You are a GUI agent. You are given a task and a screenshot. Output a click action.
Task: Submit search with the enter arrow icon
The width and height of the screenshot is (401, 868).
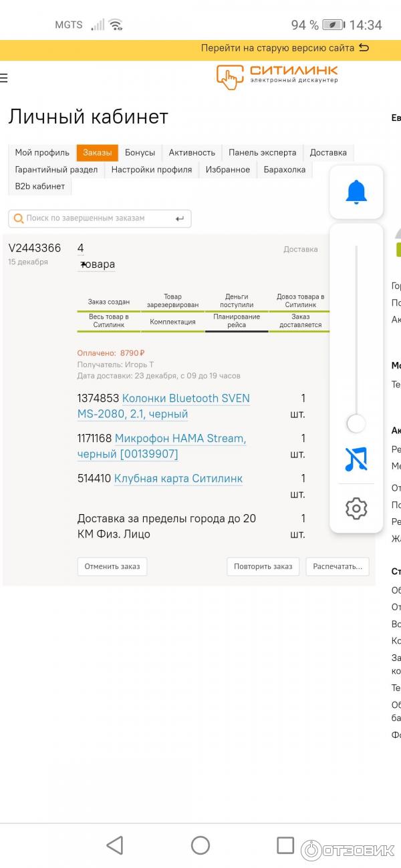(179, 218)
